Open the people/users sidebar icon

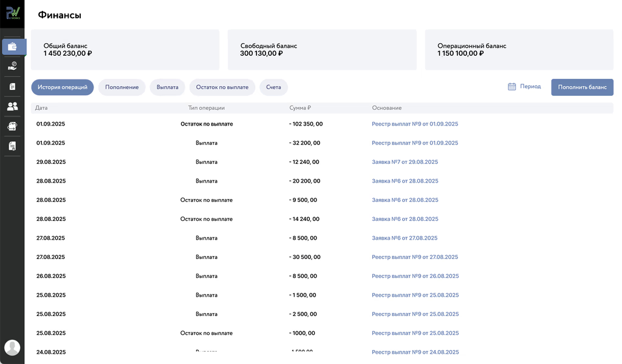click(x=13, y=106)
